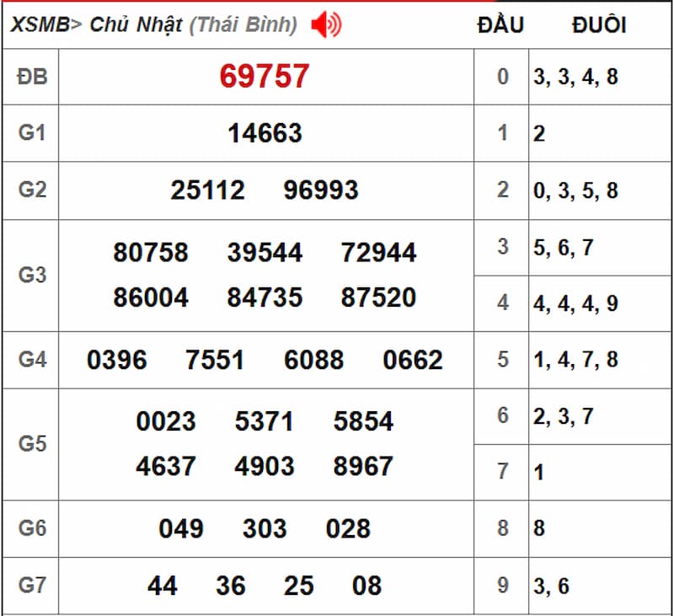Click the G1 prize number 14663
The height and width of the screenshot is (616, 674).
pos(265,133)
